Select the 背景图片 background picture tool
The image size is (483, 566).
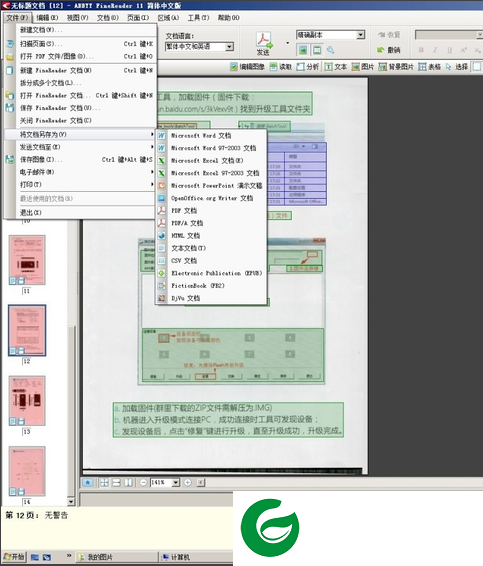(396, 67)
